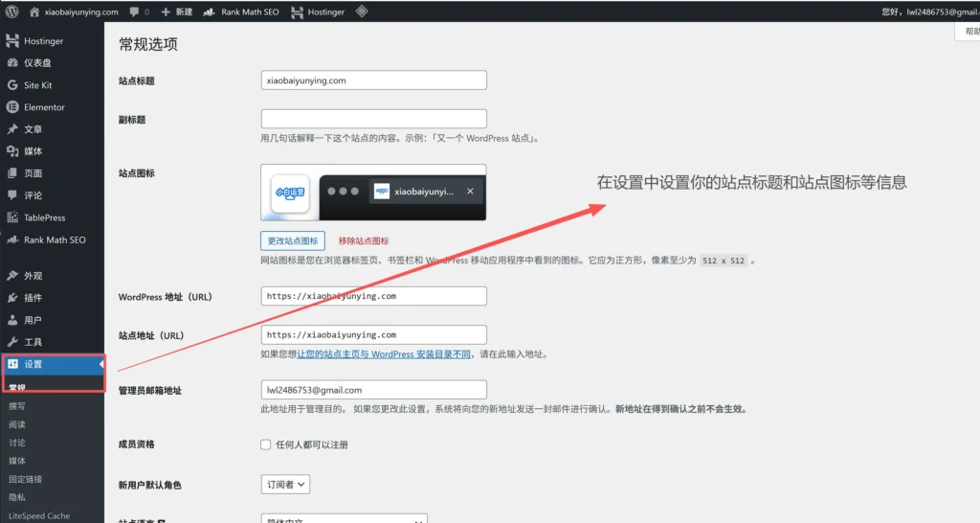Click the WordPress logo icon in admin bar
Viewport: 980px width, 523px height.
(12, 11)
